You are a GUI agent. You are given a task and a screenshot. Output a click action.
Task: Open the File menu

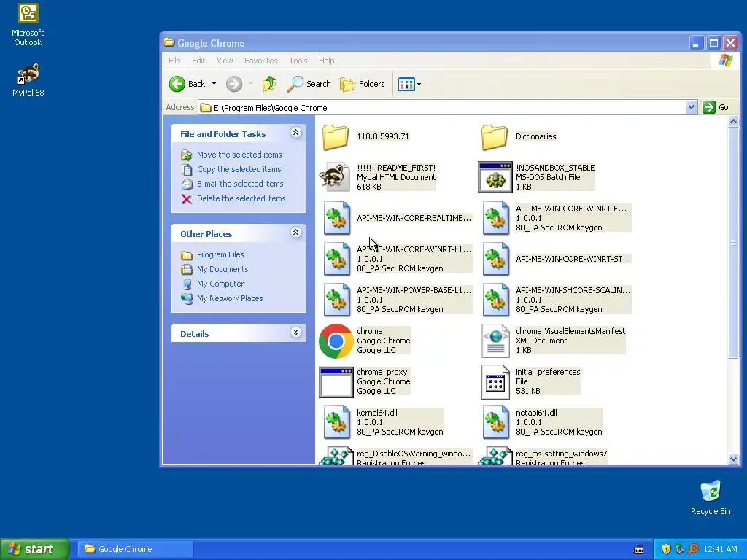174,61
